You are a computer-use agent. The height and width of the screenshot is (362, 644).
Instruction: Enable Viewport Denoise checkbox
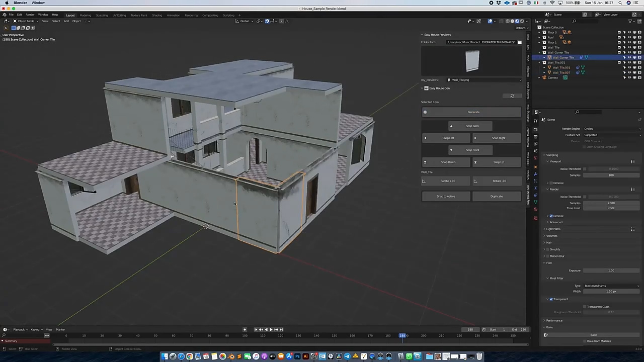551,183
